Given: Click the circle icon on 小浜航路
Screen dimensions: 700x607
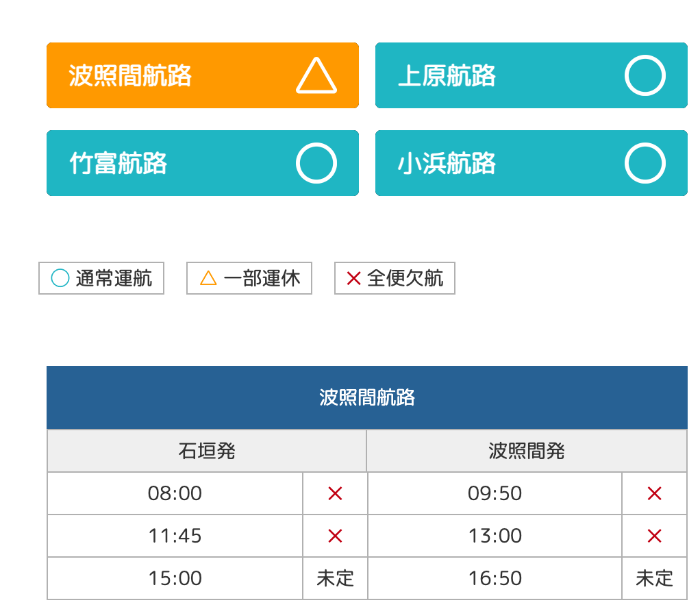Looking at the screenshot, I should 645,164.
